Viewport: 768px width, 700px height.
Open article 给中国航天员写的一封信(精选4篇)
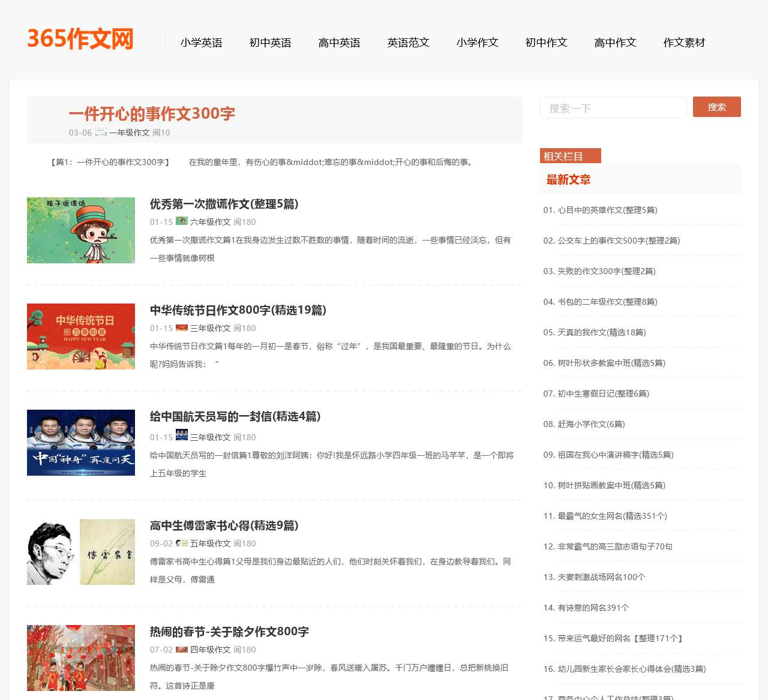pyautogui.click(x=235, y=416)
